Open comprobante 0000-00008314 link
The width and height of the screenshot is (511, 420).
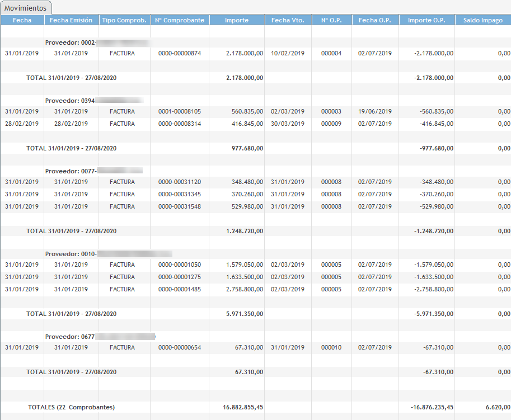179,124
